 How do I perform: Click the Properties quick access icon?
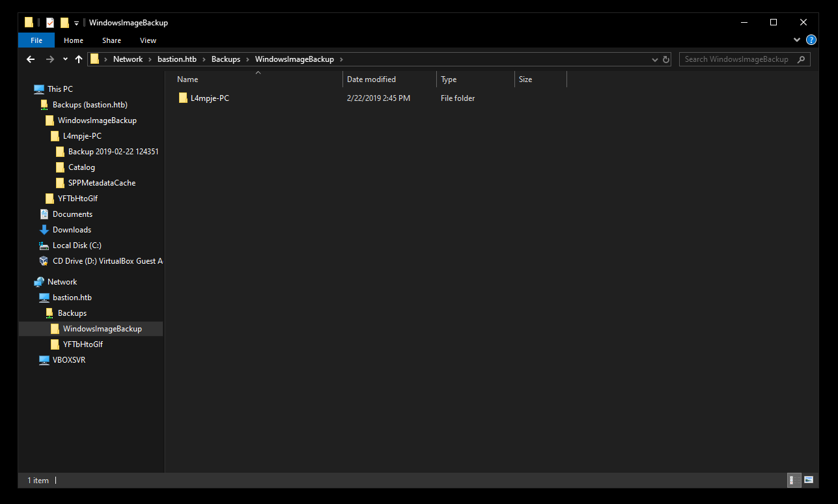(50, 23)
